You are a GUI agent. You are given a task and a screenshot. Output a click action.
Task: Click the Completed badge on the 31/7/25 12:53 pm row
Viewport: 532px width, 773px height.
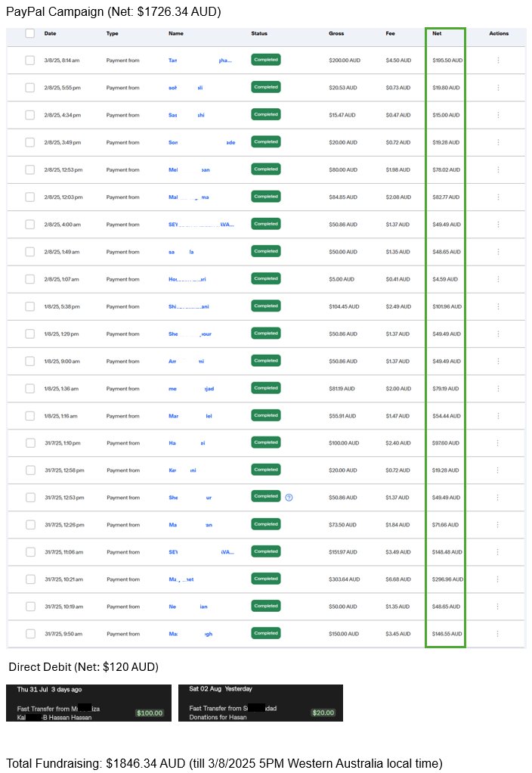coord(266,496)
